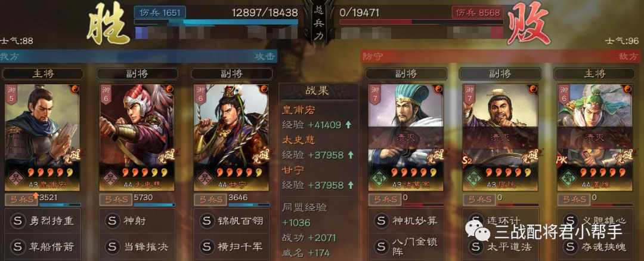Click the yin-yang icon on 皇甫嵩 card

(x=75, y=88)
